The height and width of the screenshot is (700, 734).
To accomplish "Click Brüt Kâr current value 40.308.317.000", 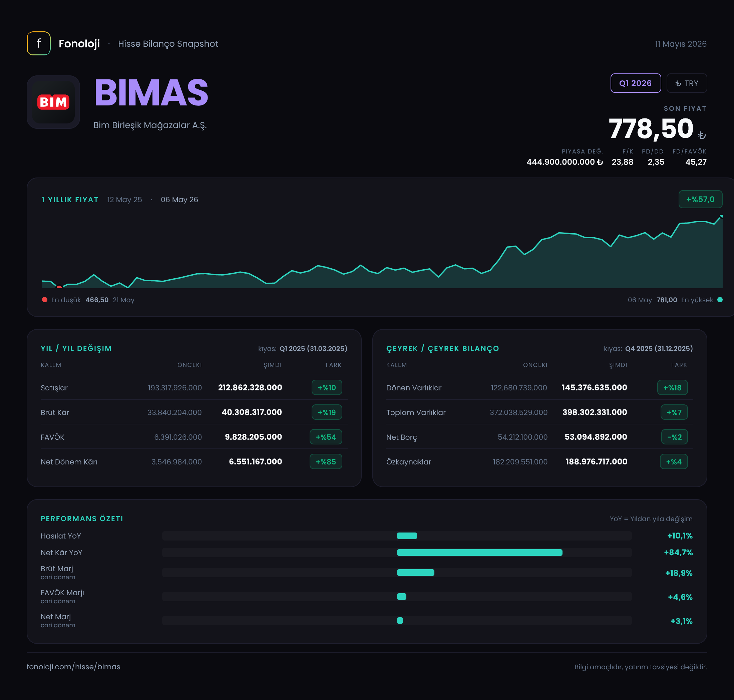I will [252, 412].
